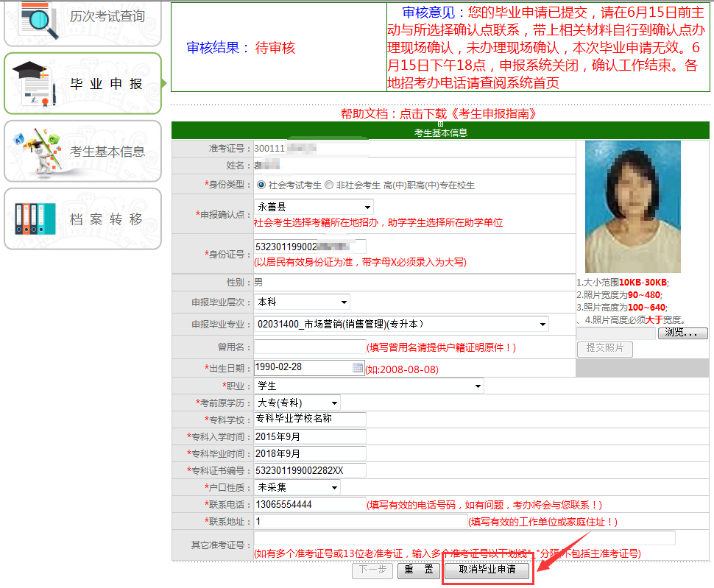Click the 联系电话 phone number field
The height and width of the screenshot is (588, 714).
click(x=309, y=505)
